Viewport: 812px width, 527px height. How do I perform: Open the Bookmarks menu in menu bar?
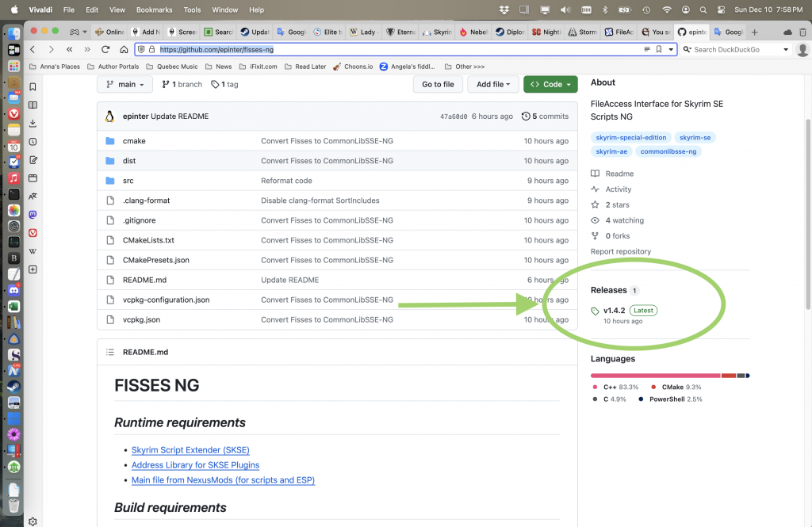point(154,10)
